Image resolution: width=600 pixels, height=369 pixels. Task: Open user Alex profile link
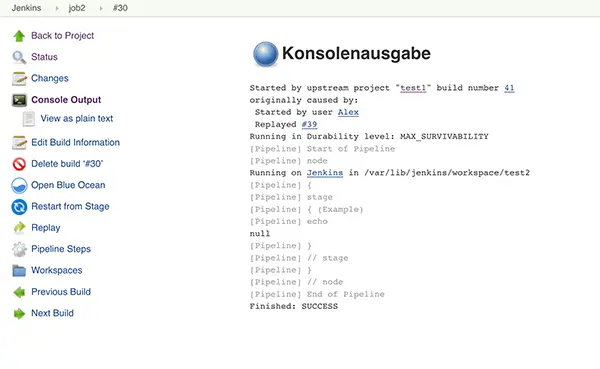pyautogui.click(x=348, y=113)
